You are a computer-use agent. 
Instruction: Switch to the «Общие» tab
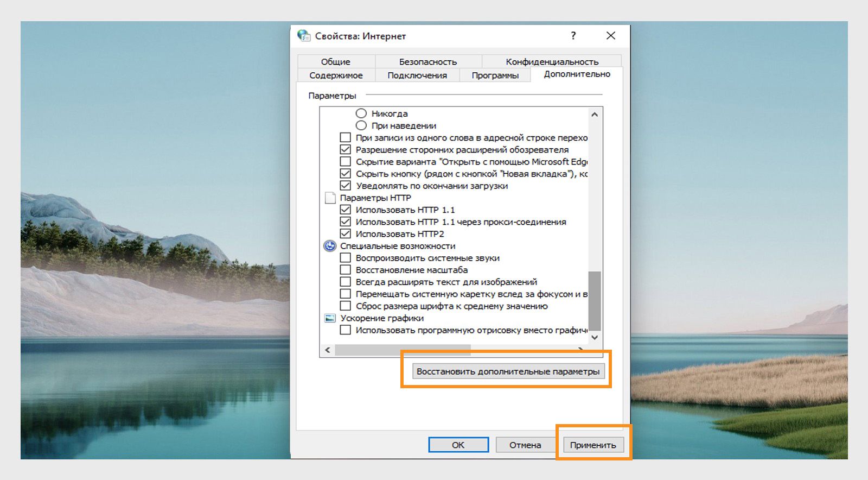pos(336,61)
